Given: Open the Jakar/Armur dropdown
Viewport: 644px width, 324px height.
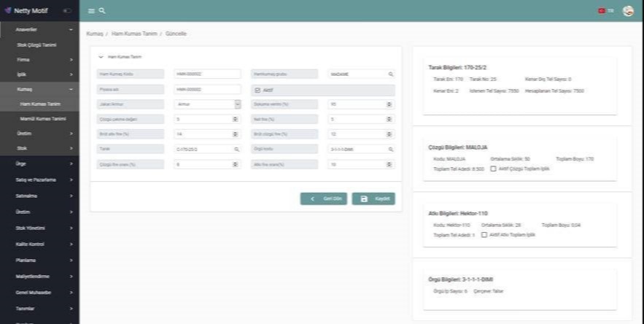Looking at the screenshot, I should click(x=237, y=104).
